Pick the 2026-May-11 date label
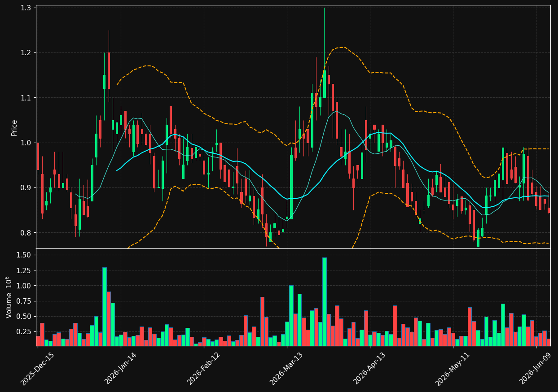558x392 pixels. pyautogui.click(x=453, y=368)
